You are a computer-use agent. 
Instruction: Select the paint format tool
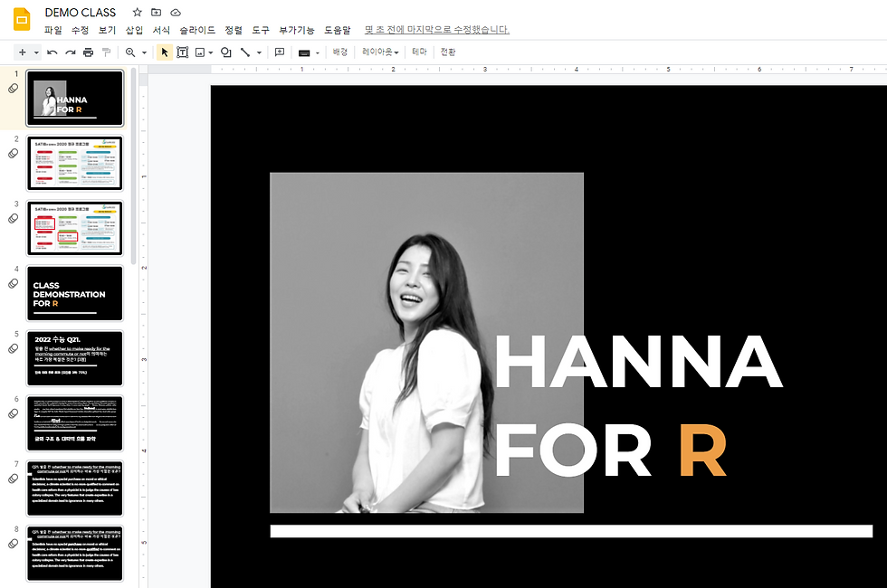pos(106,52)
